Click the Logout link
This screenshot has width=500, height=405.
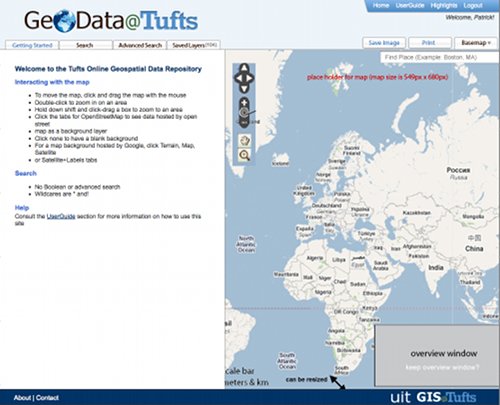(473, 5)
